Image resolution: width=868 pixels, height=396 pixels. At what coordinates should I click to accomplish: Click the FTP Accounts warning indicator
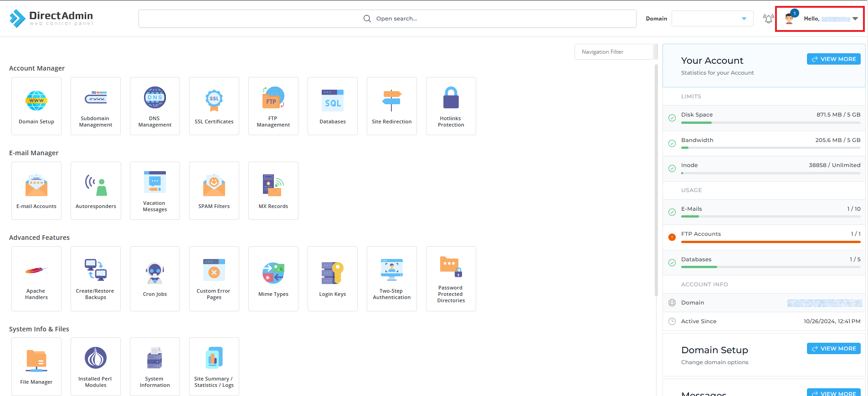click(x=672, y=237)
